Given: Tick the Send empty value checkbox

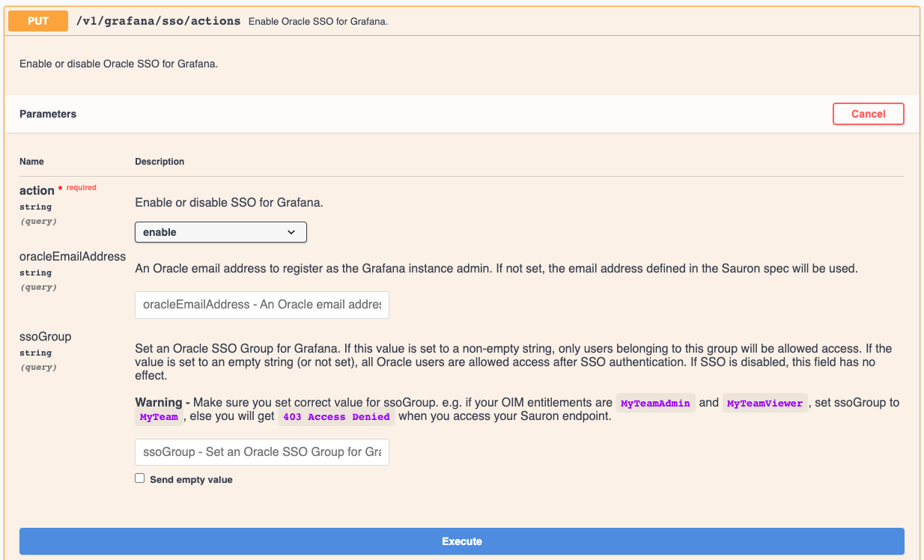Looking at the screenshot, I should pos(139,478).
